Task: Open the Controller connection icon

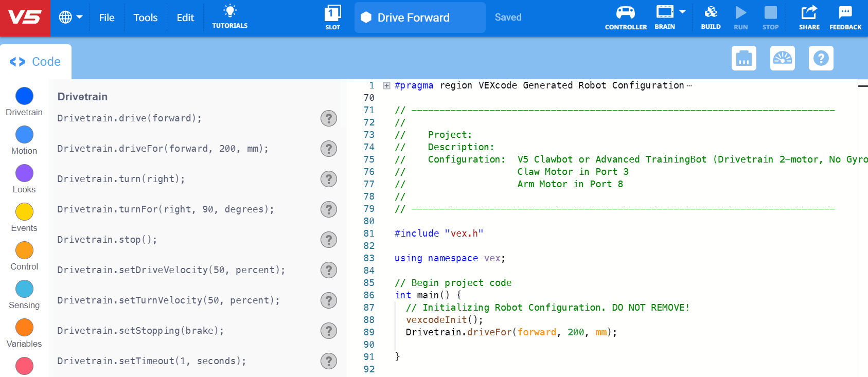Action: [x=625, y=13]
